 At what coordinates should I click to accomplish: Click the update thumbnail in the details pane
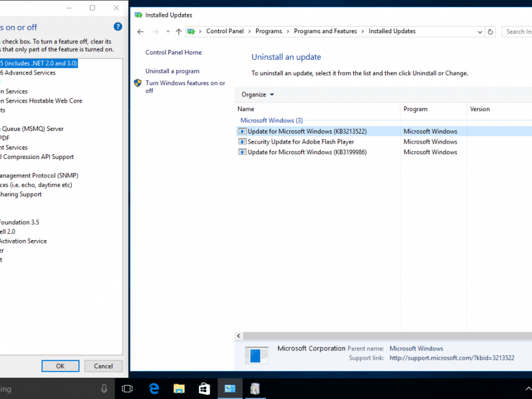(x=257, y=355)
